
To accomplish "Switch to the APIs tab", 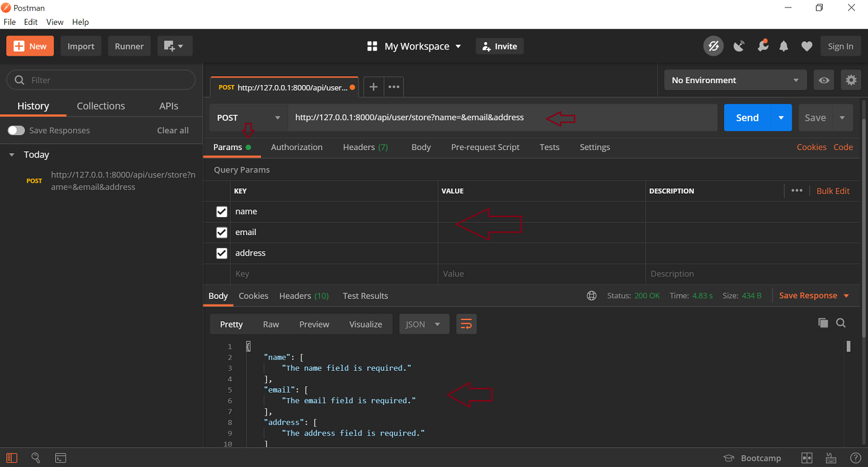I will click(169, 106).
